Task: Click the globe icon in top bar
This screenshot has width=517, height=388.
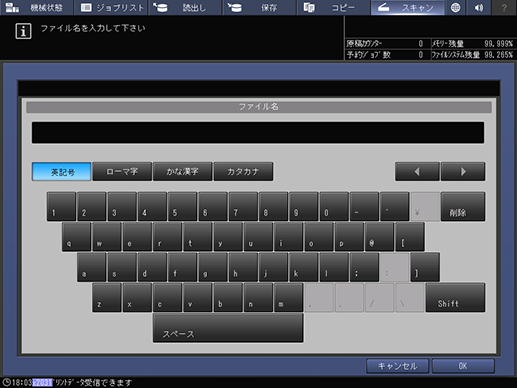Action: click(x=455, y=7)
